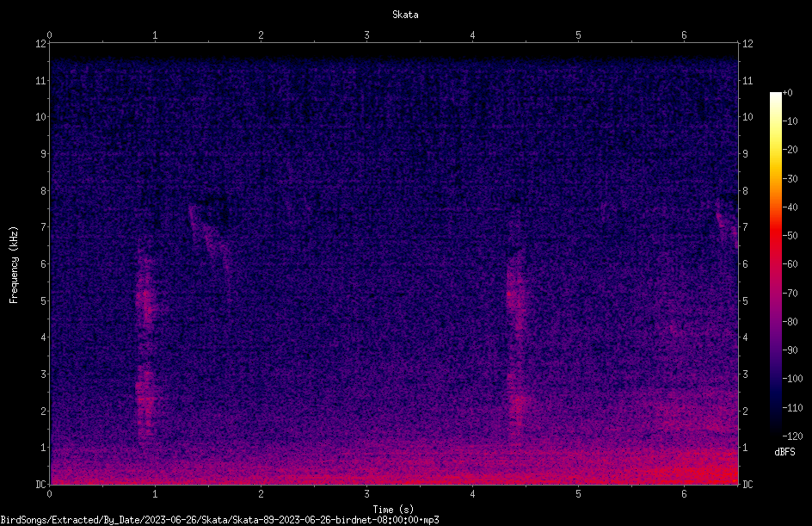Screen dimensions: 812x526
Task: Click the '3' tick label on the bottom time axis
Action: tap(366, 494)
